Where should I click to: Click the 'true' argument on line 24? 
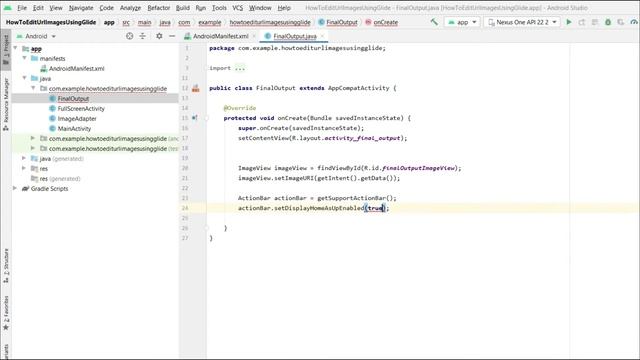(x=376, y=208)
